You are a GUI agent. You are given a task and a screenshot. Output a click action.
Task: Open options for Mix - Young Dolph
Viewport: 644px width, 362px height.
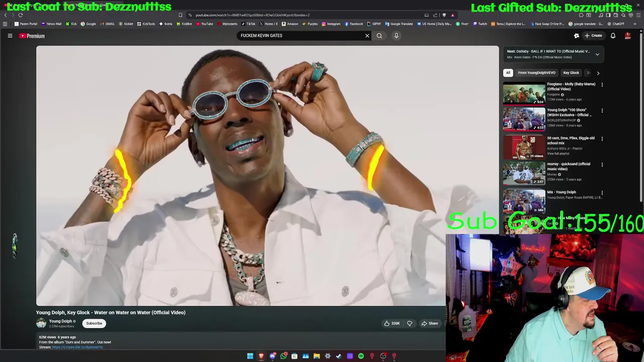(x=602, y=193)
